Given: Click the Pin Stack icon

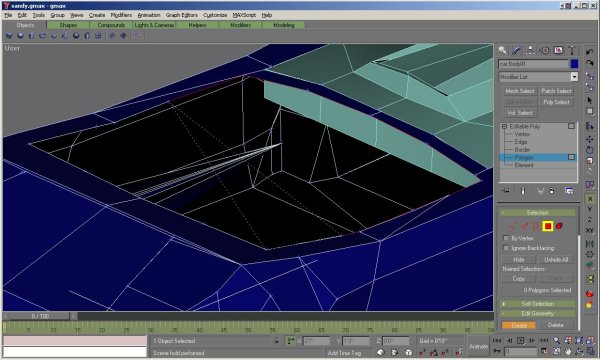Looking at the screenshot, I should 506,191.
